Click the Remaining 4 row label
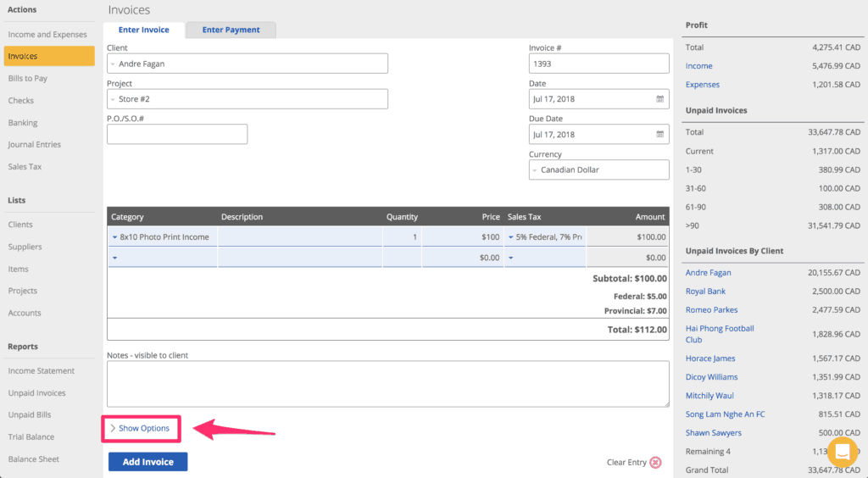Image resolution: width=868 pixels, height=478 pixels. coord(708,452)
